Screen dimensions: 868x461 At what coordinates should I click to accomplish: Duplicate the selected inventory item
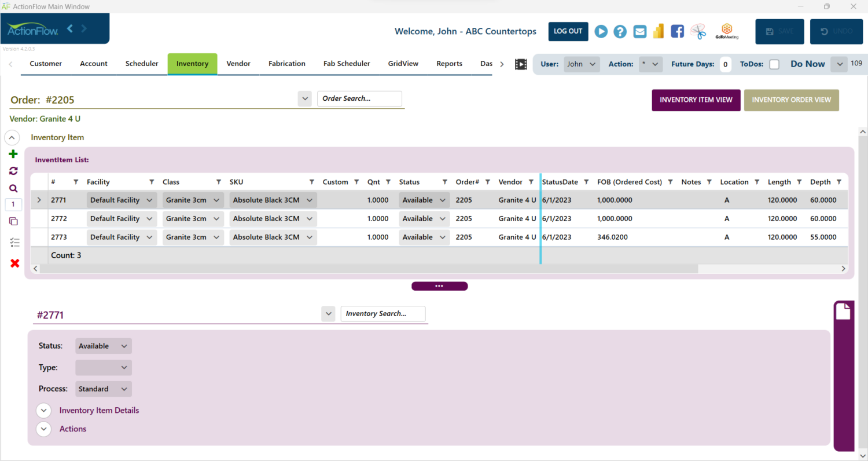pyautogui.click(x=13, y=221)
